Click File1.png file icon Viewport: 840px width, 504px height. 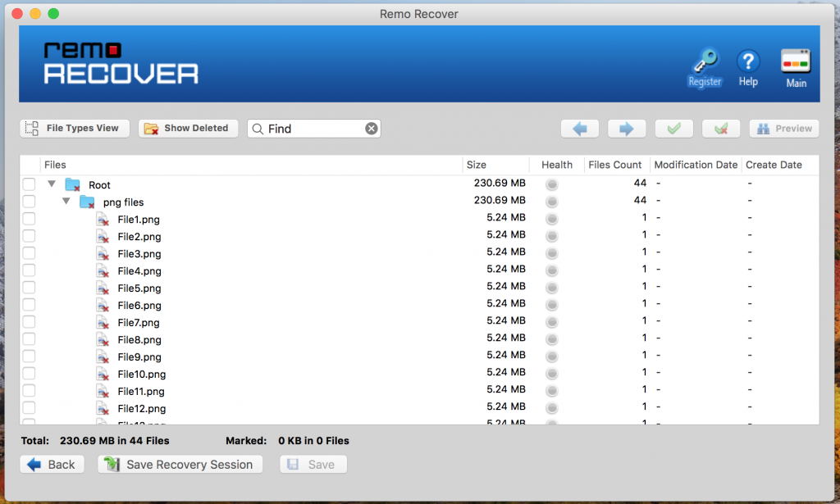(103, 220)
